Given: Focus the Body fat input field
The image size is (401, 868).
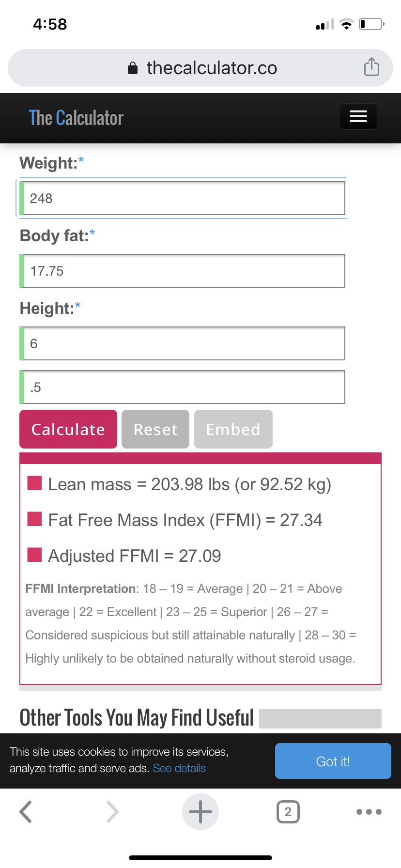Looking at the screenshot, I should 184,271.
